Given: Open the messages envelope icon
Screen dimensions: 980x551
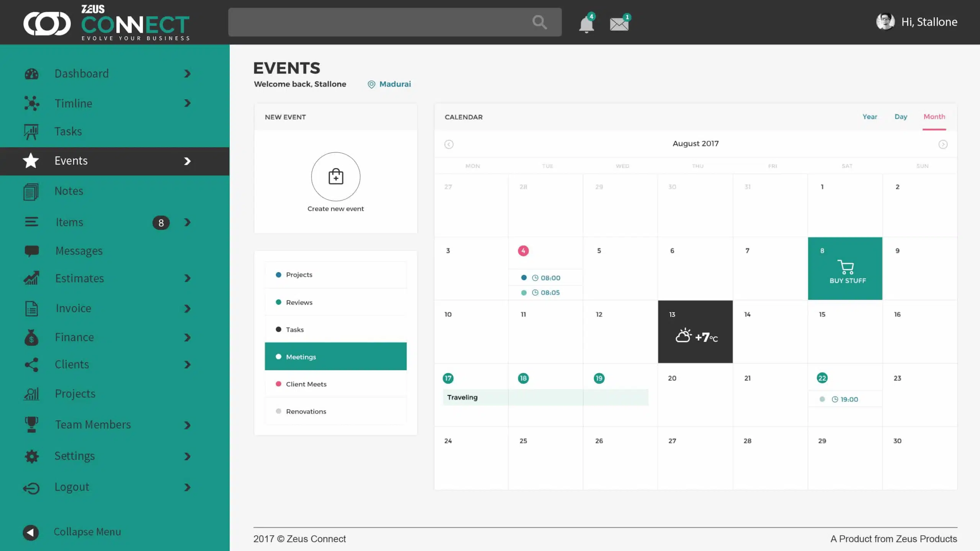Looking at the screenshot, I should (x=619, y=24).
